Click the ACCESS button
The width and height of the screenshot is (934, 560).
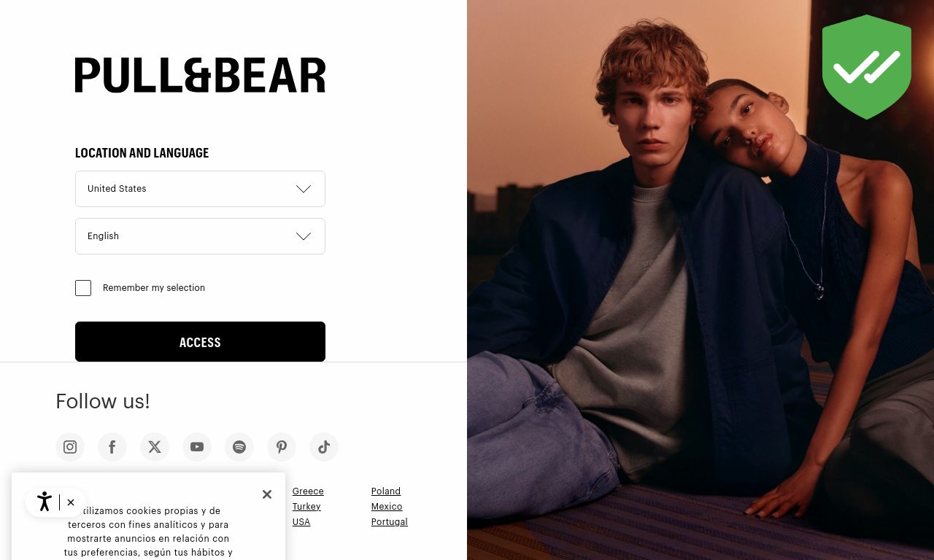click(x=200, y=341)
